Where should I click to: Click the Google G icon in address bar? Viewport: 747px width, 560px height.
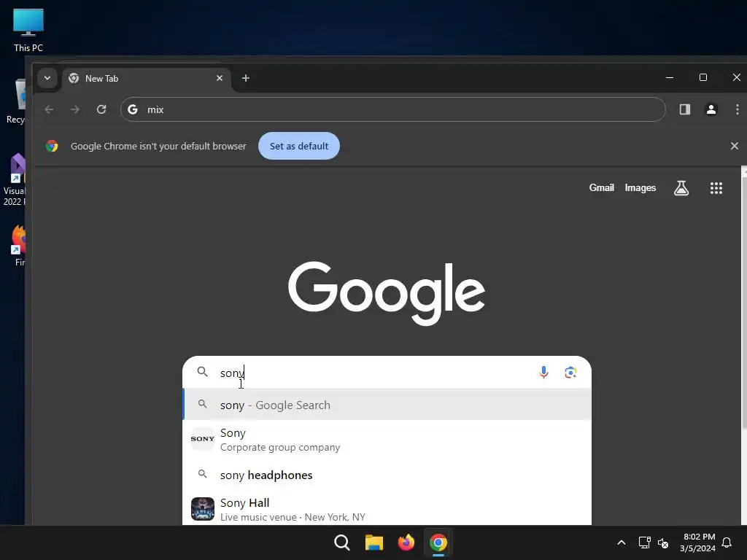click(x=133, y=109)
